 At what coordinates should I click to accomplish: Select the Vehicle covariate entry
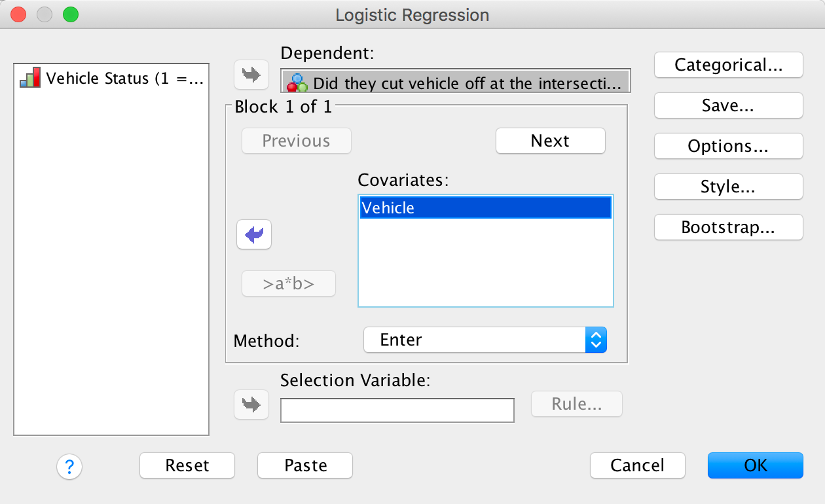click(x=485, y=208)
